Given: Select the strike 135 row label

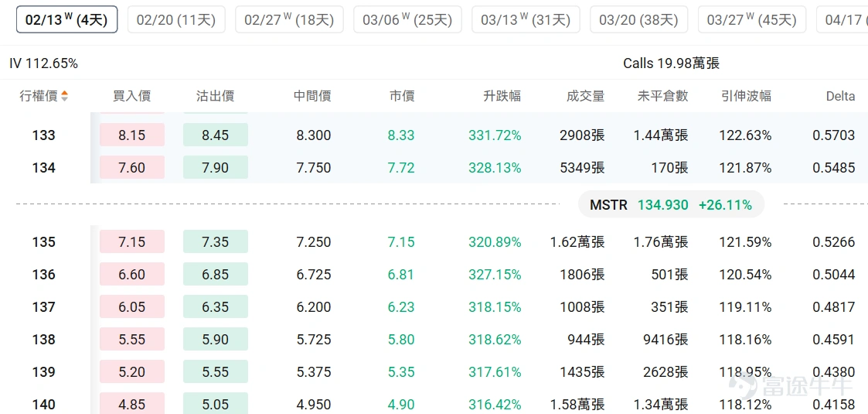Looking at the screenshot, I should 44,242.
